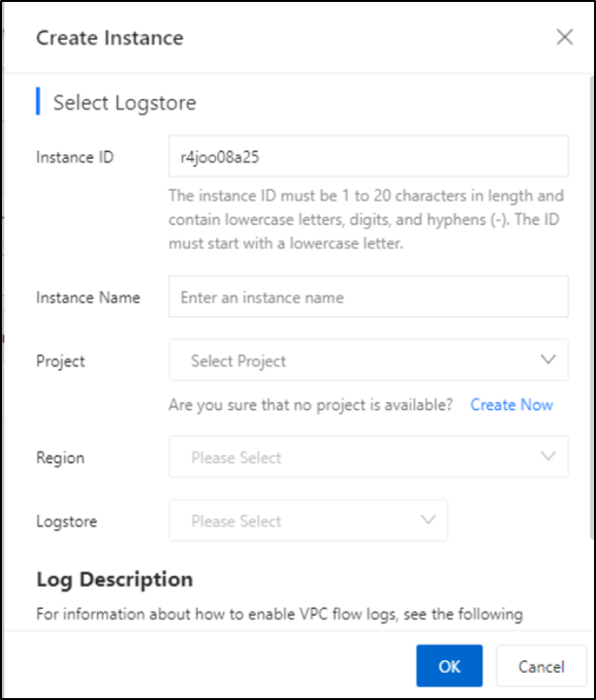Image resolution: width=596 pixels, height=700 pixels.
Task: Confirm with the OK button
Action: coord(449,666)
